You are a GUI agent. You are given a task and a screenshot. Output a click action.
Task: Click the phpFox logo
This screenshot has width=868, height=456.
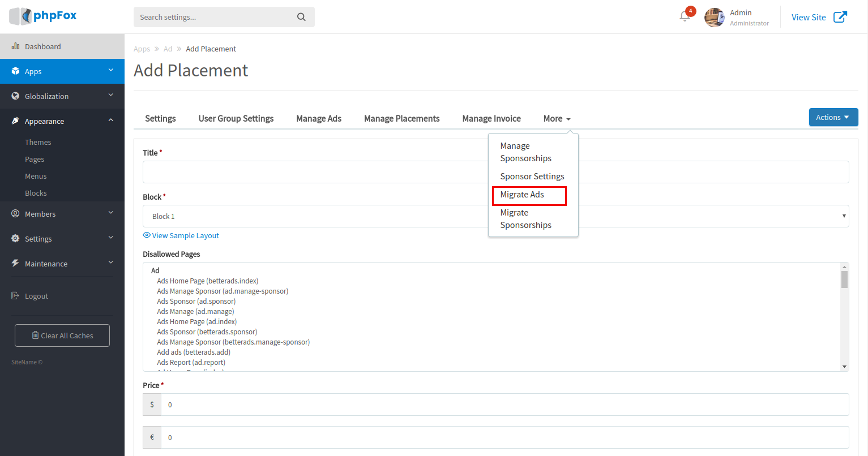(x=44, y=16)
